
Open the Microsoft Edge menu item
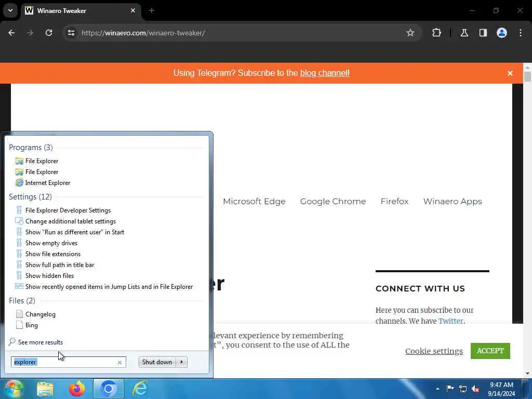254,201
